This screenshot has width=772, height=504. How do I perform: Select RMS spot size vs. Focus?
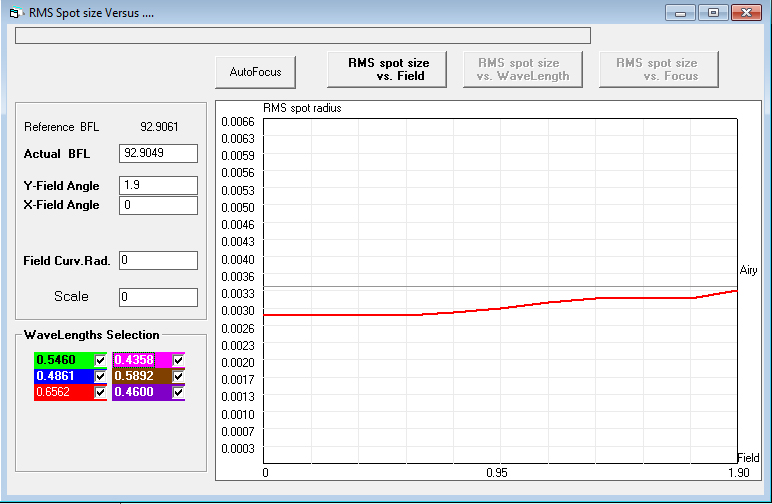[659, 69]
